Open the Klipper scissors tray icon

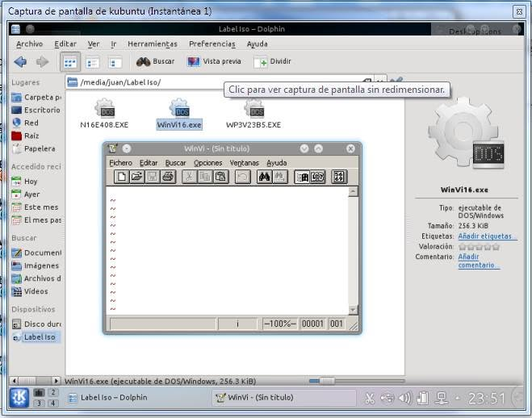370,399
